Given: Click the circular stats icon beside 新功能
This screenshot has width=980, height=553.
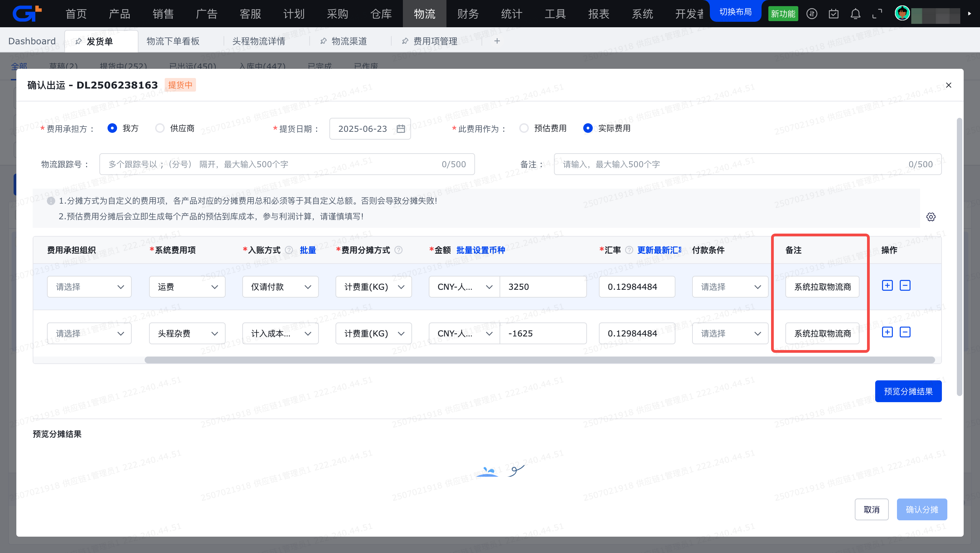Looking at the screenshot, I should [812, 14].
